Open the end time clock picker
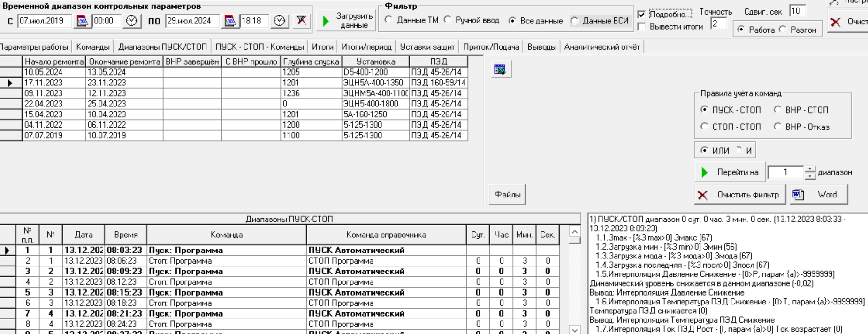The image size is (868, 334). click(280, 21)
